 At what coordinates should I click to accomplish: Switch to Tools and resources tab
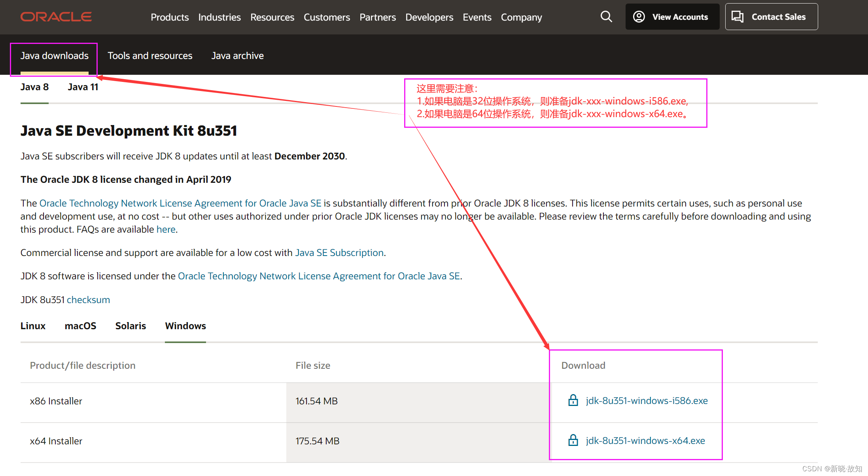(x=150, y=56)
